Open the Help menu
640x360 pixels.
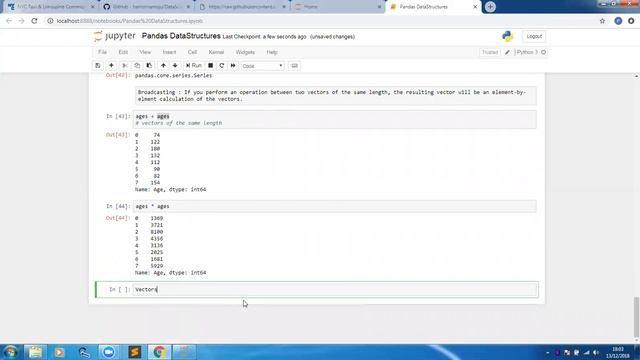click(x=272, y=52)
